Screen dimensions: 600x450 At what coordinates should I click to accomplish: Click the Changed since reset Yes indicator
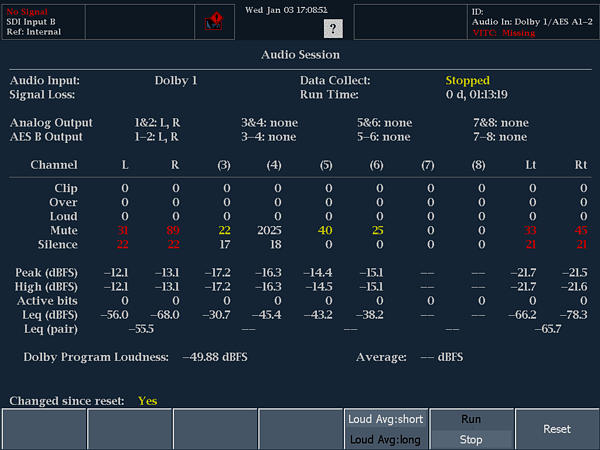tap(147, 401)
